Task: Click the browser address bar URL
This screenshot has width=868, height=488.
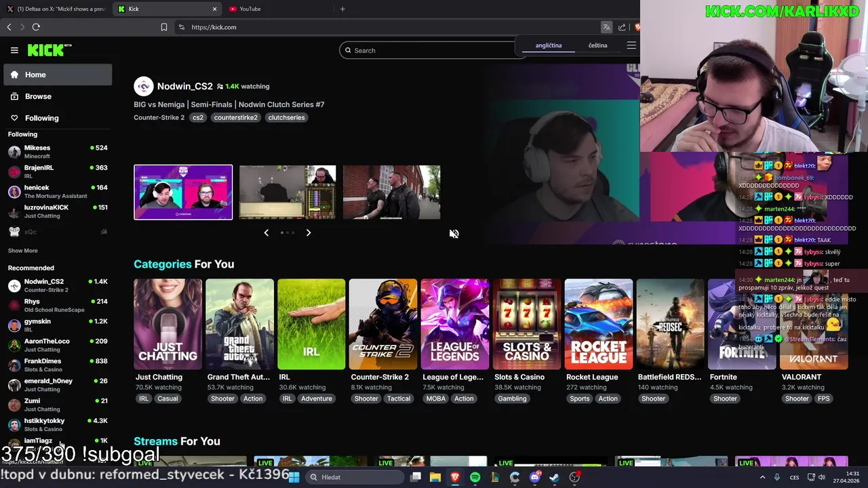Action: click(x=214, y=27)
